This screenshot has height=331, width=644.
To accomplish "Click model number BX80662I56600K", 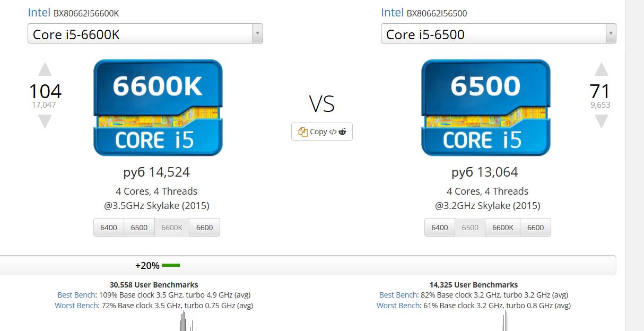I will tap(86, 14).
